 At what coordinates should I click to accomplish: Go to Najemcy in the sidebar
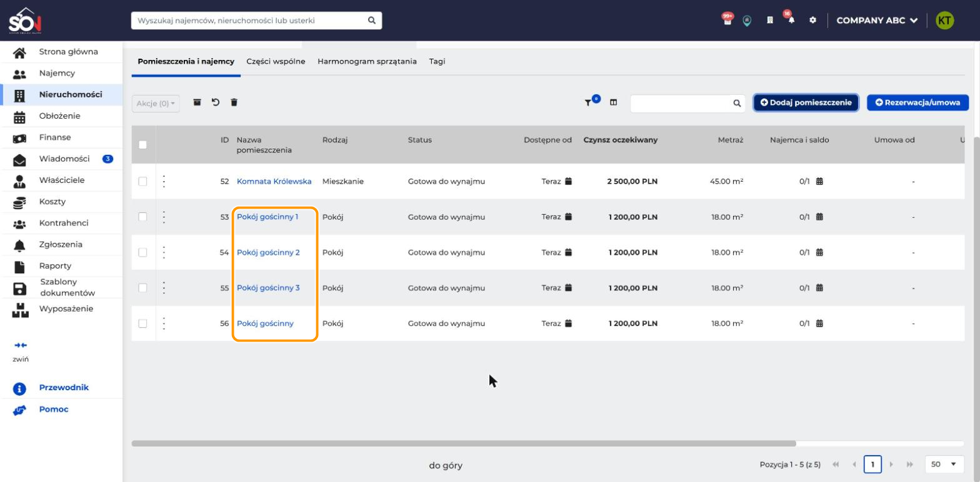(61, 73)
